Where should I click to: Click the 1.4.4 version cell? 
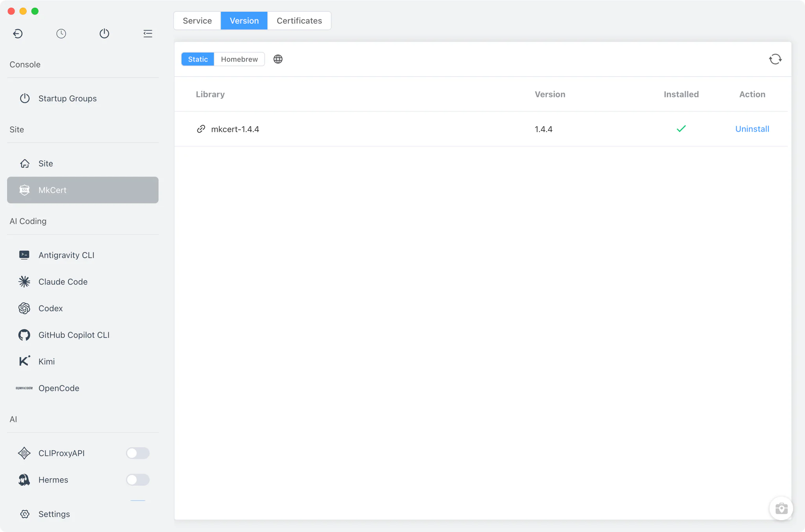[x=544, y=129]
